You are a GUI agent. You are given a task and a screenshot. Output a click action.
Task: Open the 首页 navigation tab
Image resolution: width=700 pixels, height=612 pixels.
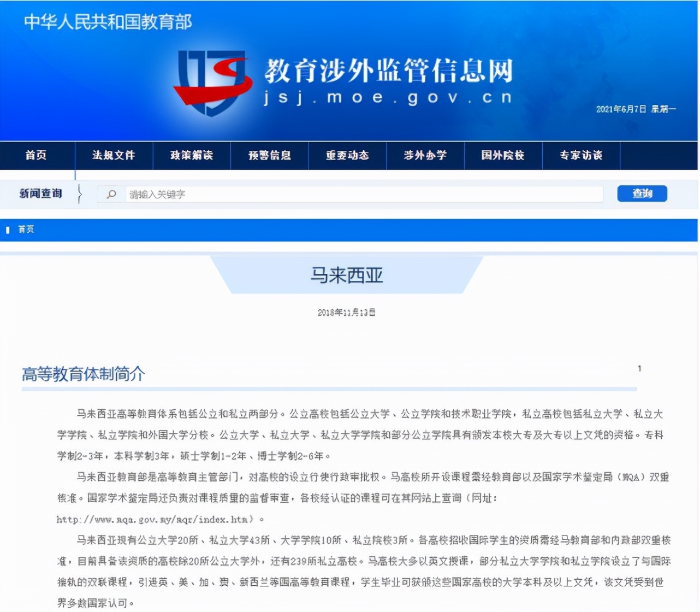click(37, 155)
